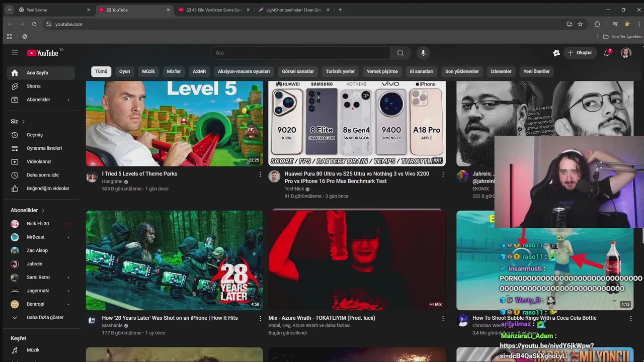Open the Tüm Yer İşaretleri folder
The height and width of the screenshot is (362, 644).
pyautogui.click(x=622, y=37)
